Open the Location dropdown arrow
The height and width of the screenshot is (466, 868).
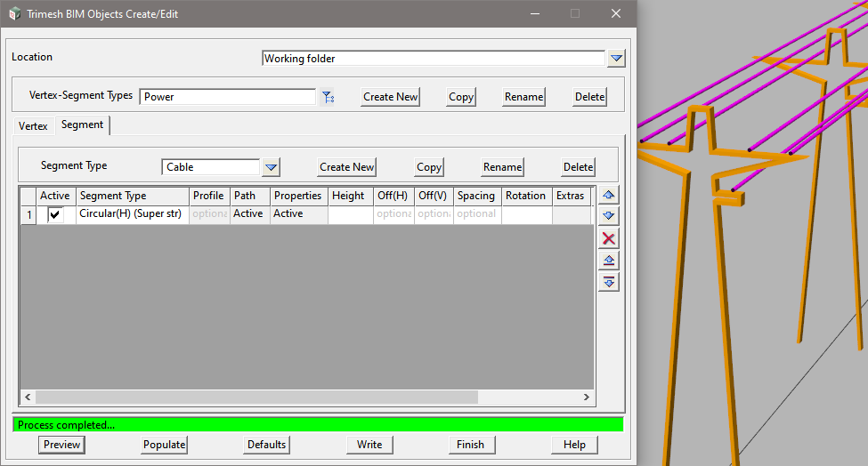[x=617, y=59]
